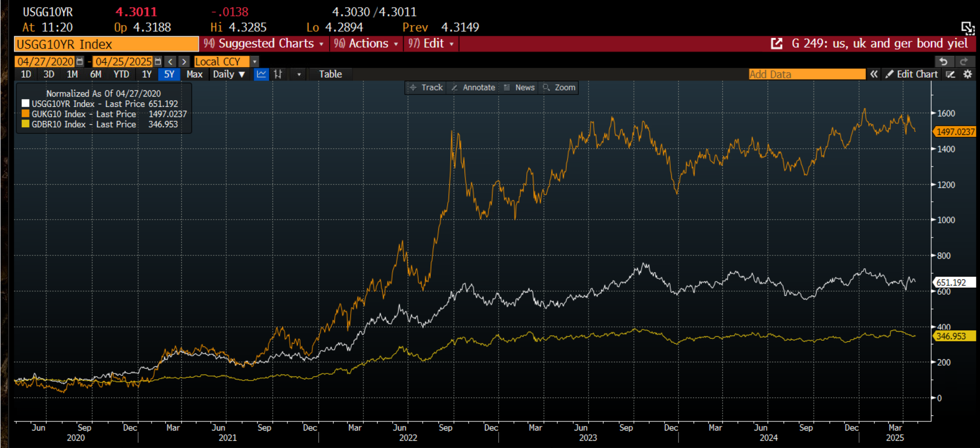Image resolution: width=980 pixels, height=448 pixels.
Task: Click the pop-out icon beside the G 249 title
Action: point(776,44)
